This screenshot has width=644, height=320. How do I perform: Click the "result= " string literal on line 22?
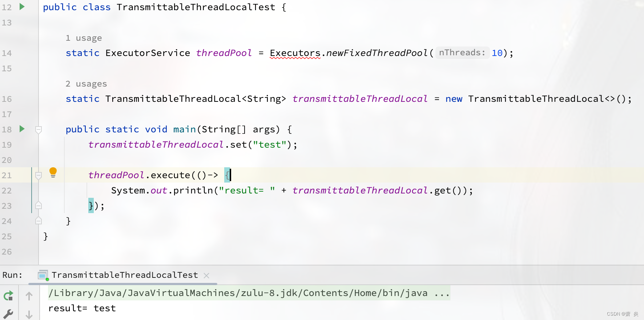[247, 191]
